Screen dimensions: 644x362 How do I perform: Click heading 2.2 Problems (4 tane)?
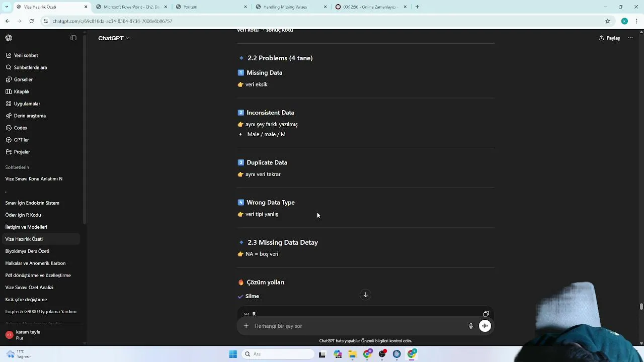coord(280,58)
